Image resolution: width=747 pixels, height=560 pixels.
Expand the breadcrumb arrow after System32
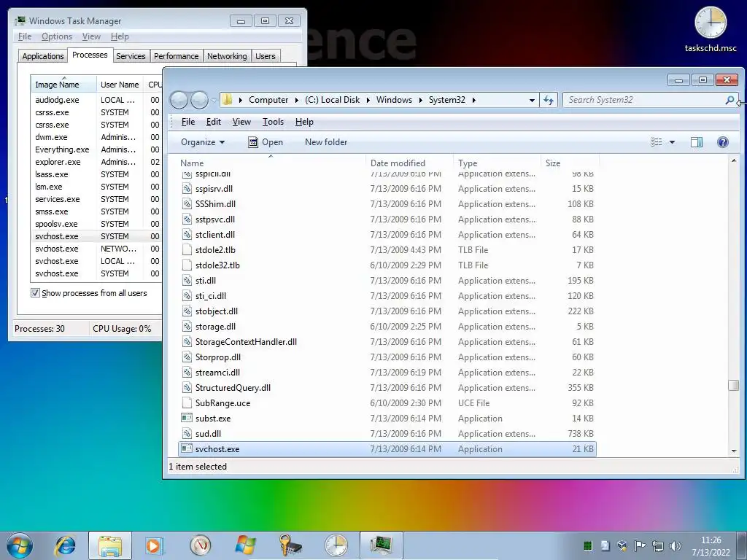473,100
